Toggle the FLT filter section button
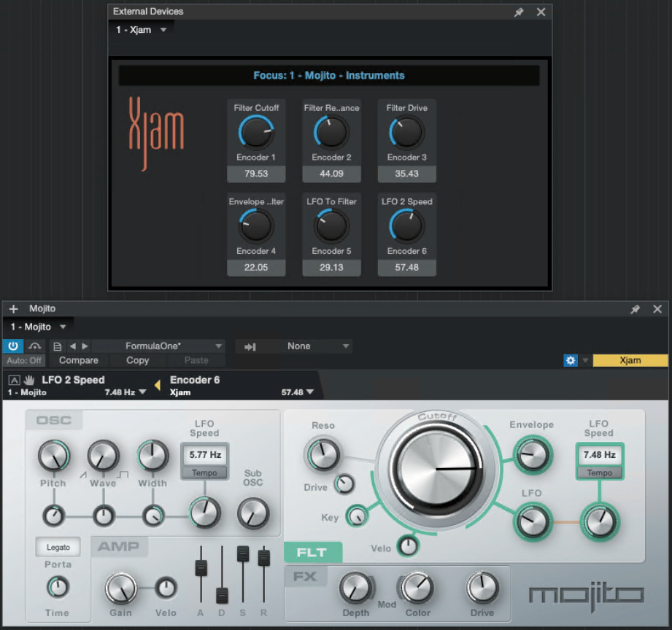 click(312, 553)
